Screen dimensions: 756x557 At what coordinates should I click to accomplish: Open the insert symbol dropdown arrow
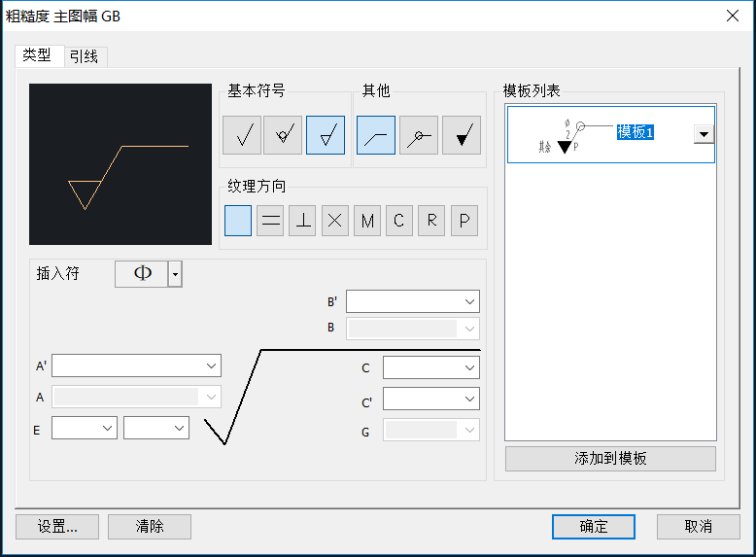tap(175, 274)
